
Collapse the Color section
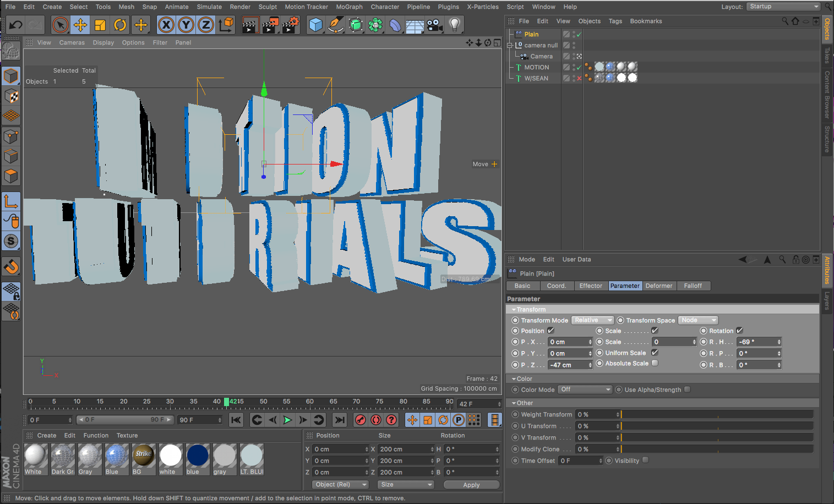[514, 379]
